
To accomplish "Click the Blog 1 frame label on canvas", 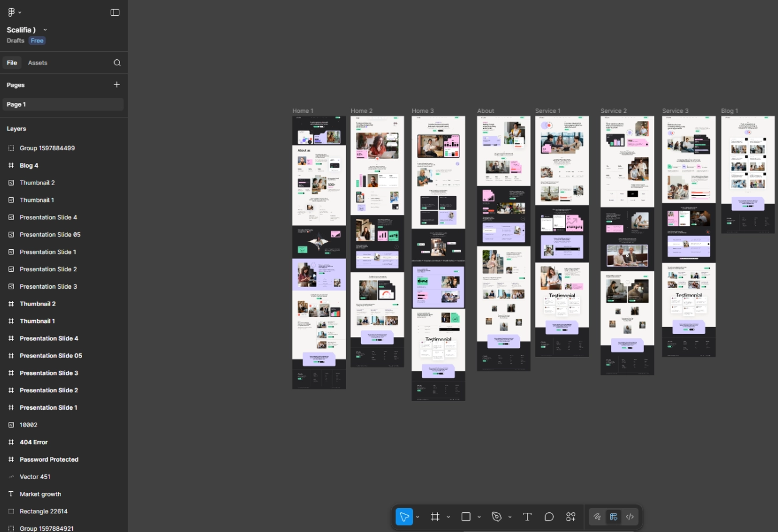I will pyautogui.click(x=730, y=111).
